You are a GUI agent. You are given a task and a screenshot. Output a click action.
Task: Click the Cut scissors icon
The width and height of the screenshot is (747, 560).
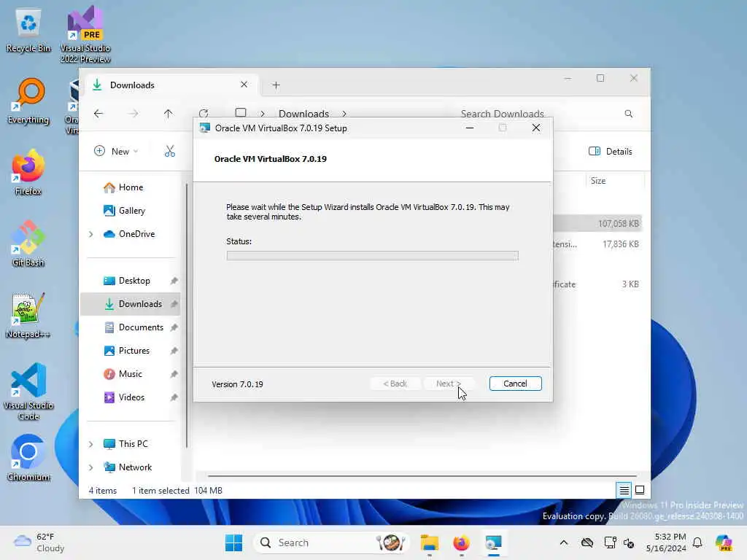coord(169,152)
